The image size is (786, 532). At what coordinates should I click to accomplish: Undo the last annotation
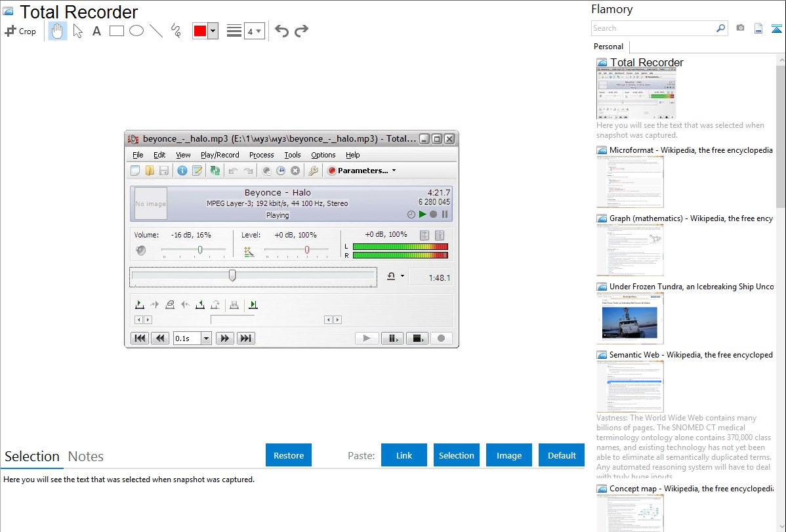[x=281, y=31]
